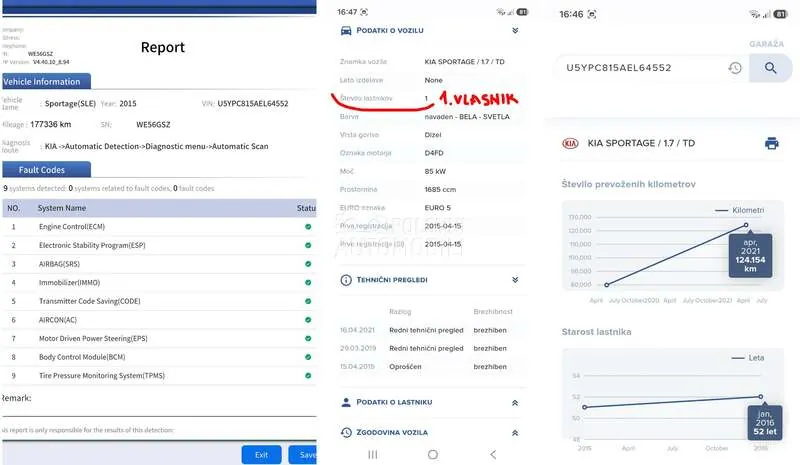The width and height of the screenshot is (800, 465).
Task: Select the Engine Control(ECM) row
Action: click(159, 227)
